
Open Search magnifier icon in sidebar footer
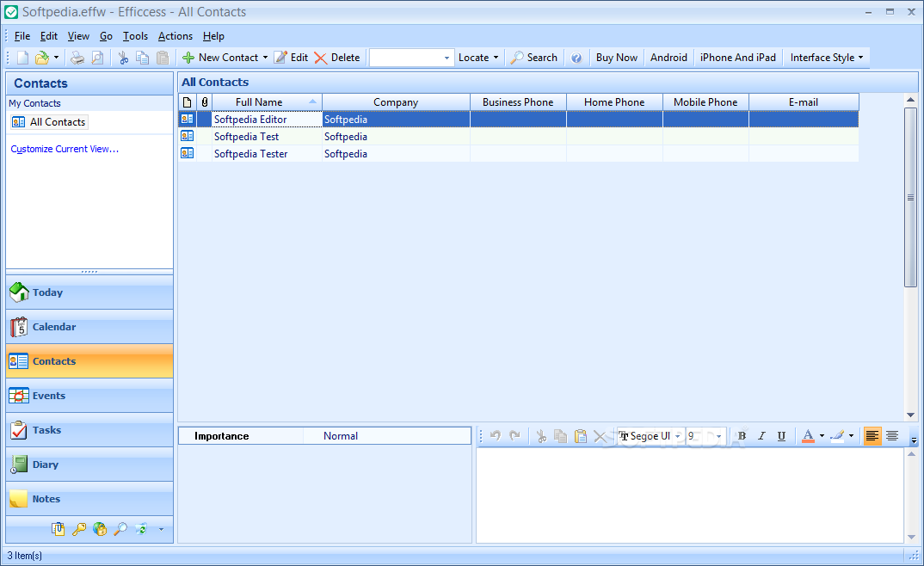(120, 529)
